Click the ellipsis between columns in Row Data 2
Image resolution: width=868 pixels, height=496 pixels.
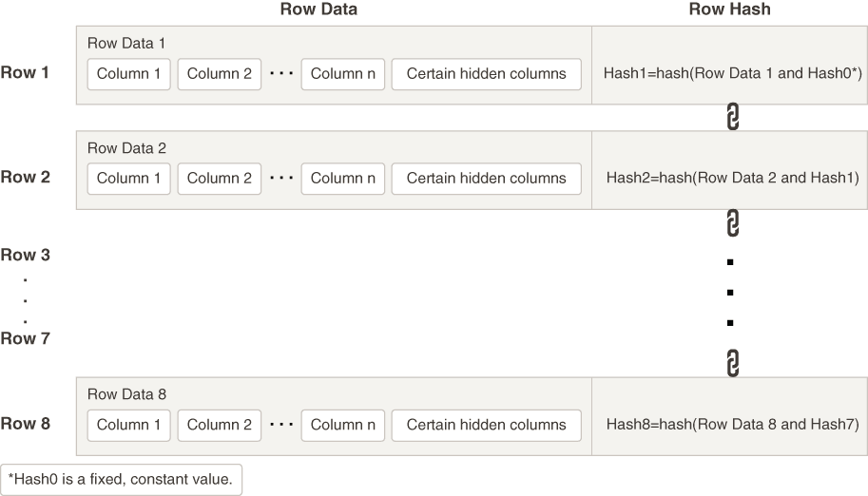(280, 178)
